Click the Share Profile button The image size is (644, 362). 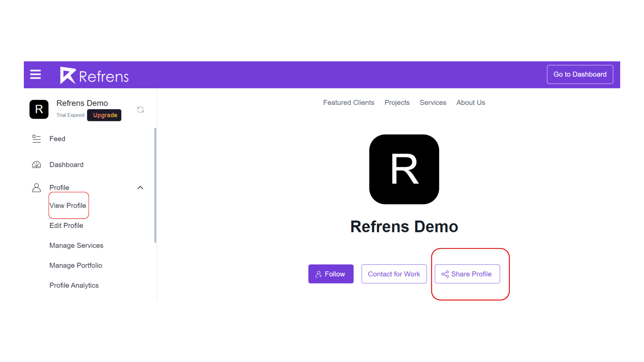(467, 274)
